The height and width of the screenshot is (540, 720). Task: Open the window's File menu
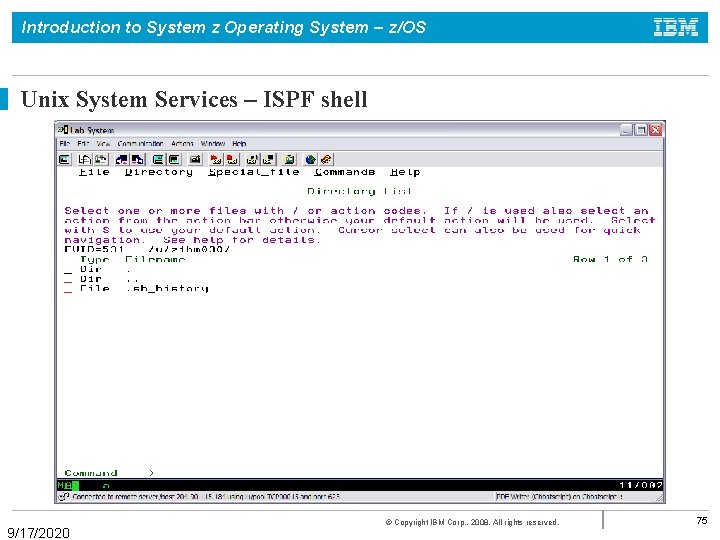64,143
